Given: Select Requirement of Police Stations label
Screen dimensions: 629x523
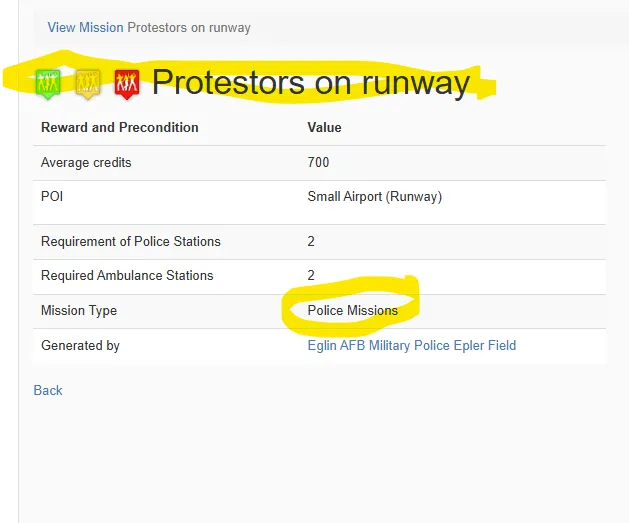Looking at the screenshot, I should pos(131,241).
